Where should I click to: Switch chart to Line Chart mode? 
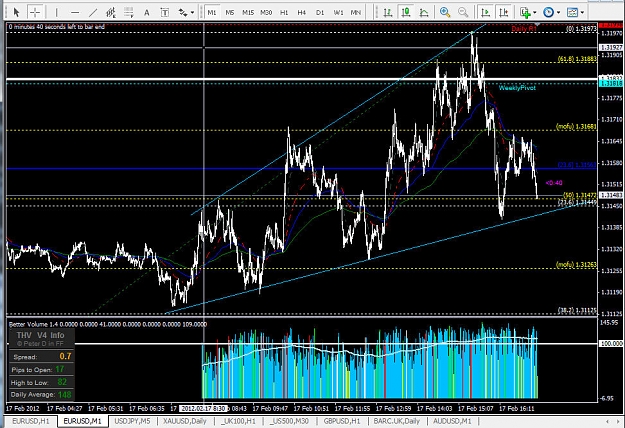[424, 13]
